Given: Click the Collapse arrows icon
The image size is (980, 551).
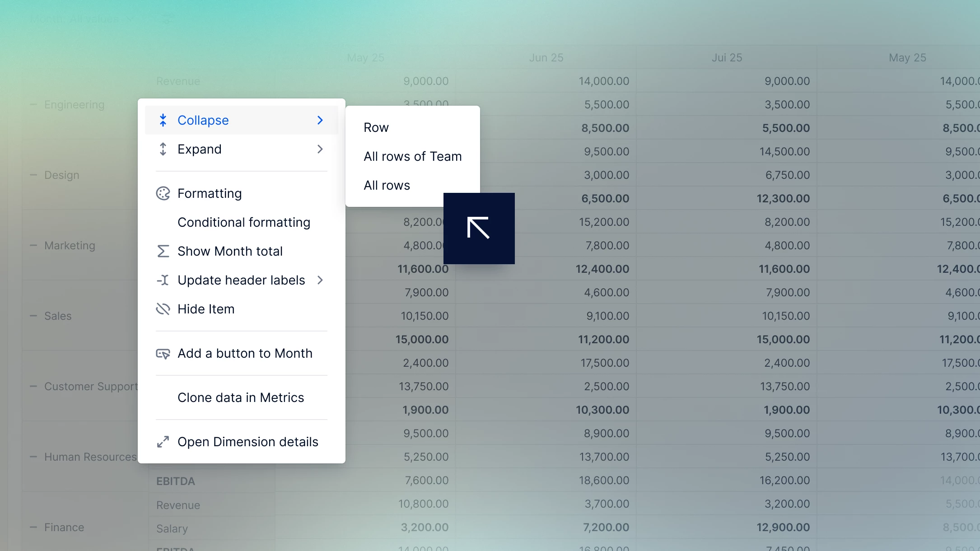Looking at the screenshot, I should (x=163, y=120).
